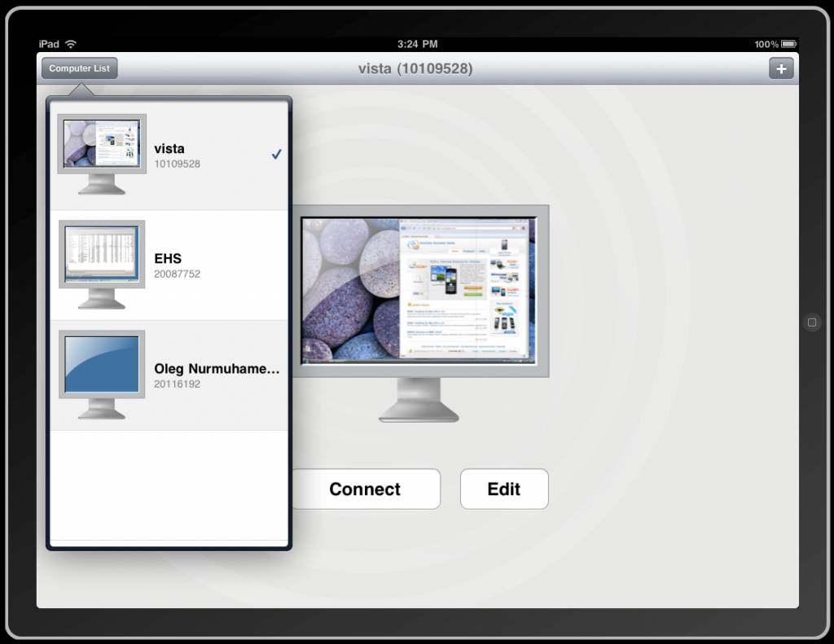Click the Connect button
This screenshot has height=644, width=834.
366,488
